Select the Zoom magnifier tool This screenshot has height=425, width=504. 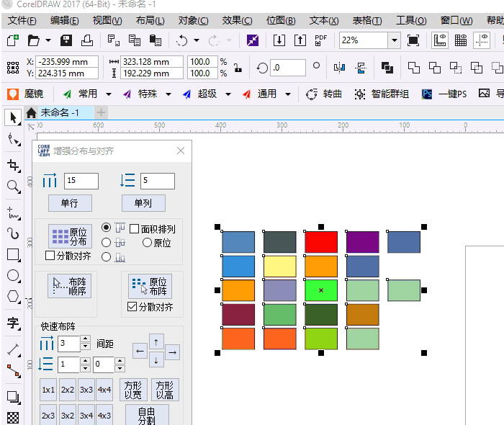[14, 187]
